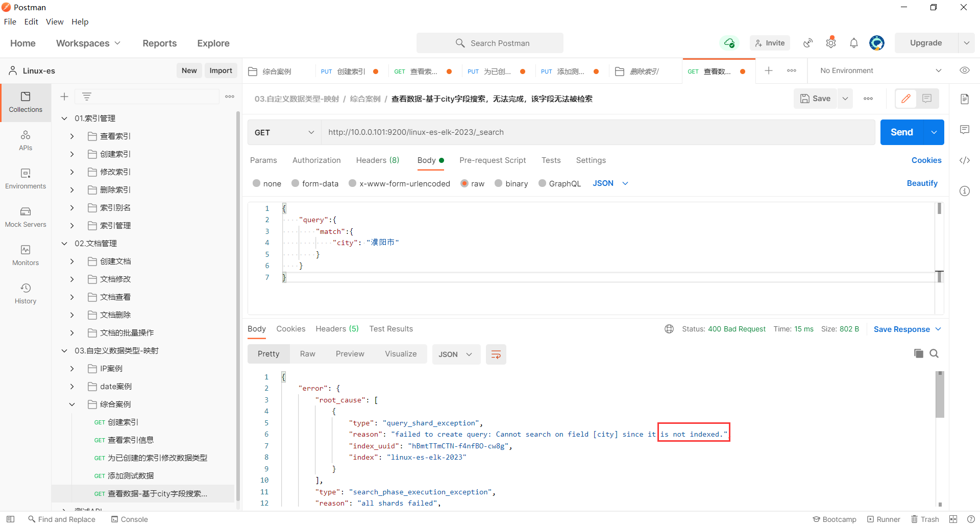The width and height of the screenshot is (980, 526).
Task: Click the environment quick look eye icon
Action: [965, 70]
